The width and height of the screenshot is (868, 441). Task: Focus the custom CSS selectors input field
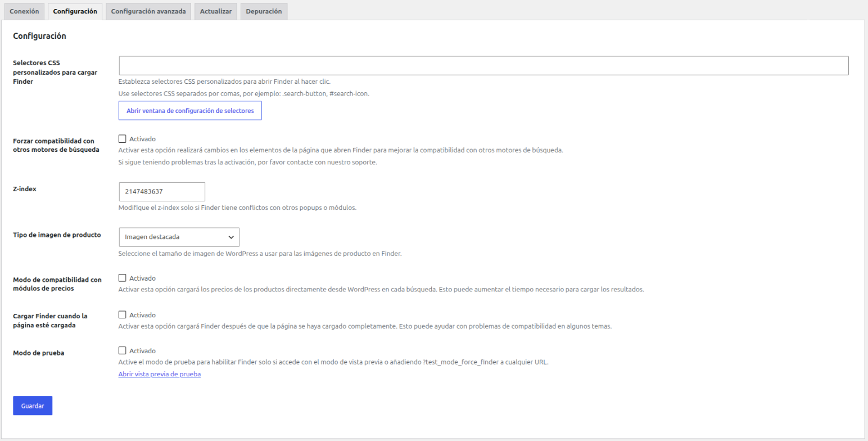483,66
